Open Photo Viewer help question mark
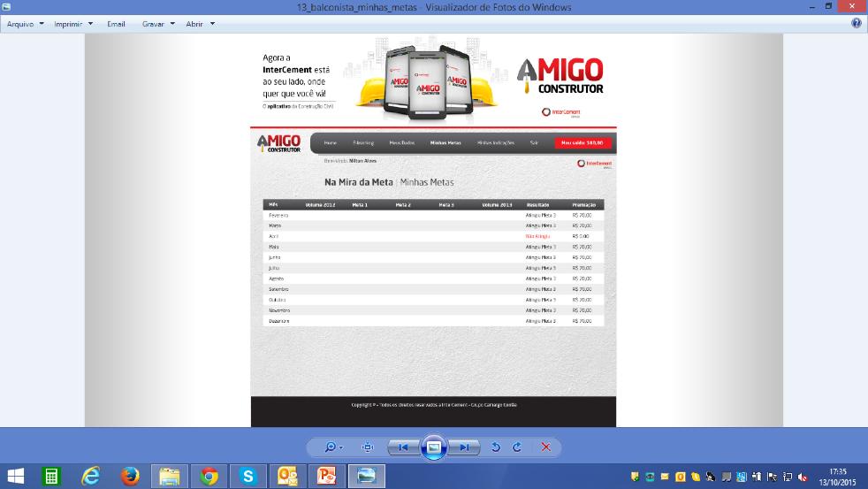The width and height of the screenshot is (868, 489). (x=857, y=23)
